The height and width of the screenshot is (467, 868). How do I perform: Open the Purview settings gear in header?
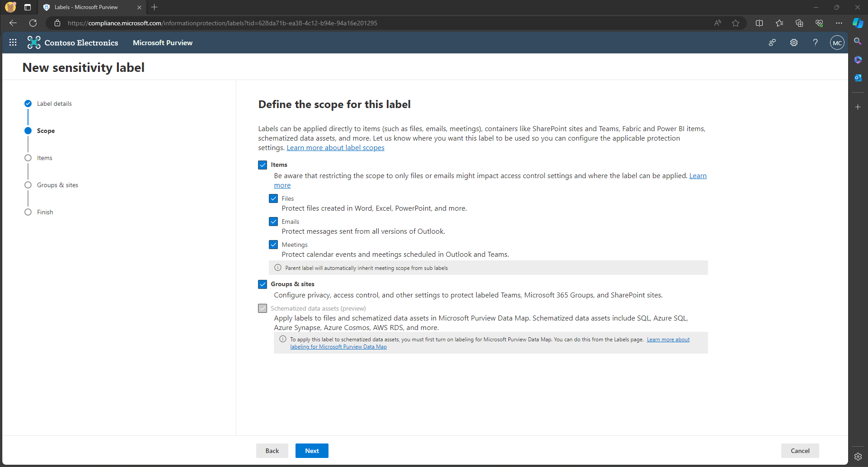point(794,42)
